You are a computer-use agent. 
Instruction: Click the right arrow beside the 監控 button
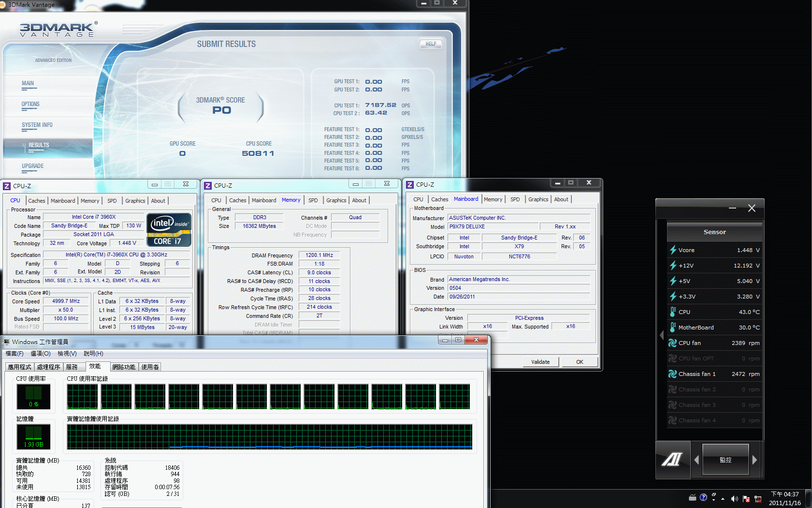click(754, 460)
